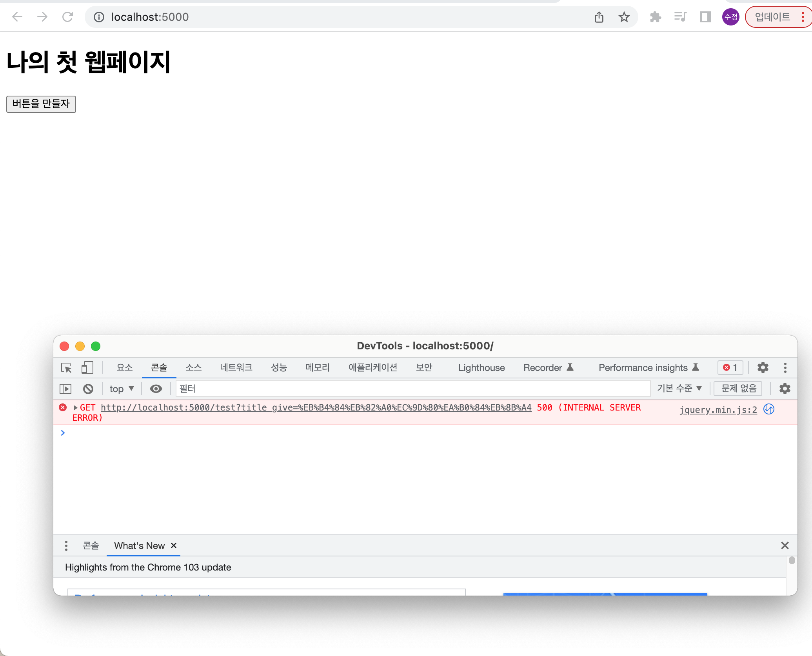Open the top JavaScript context dropdown
This screenshot has width=812, height=656.
tap(122, 389)
